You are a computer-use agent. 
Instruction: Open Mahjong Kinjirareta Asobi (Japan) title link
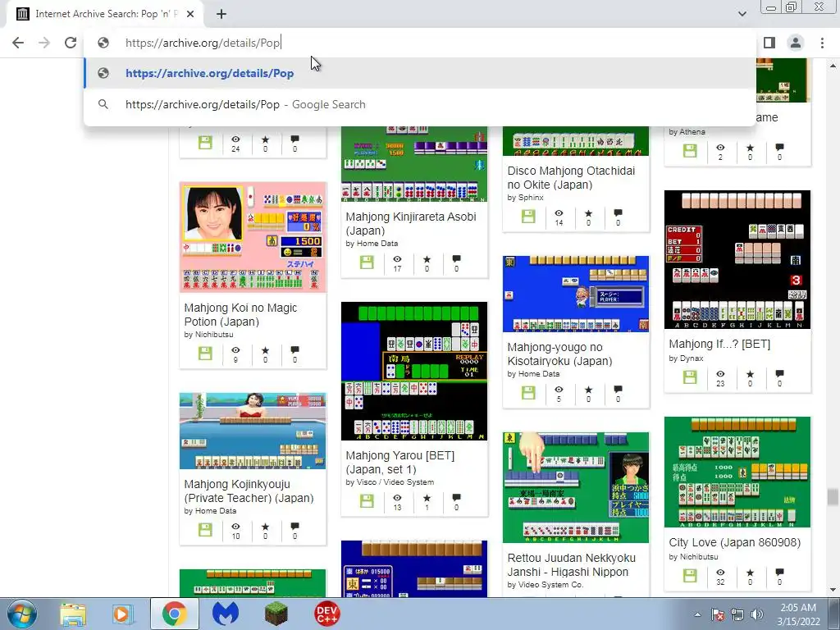pyautogui.click(x=411, y=223)
